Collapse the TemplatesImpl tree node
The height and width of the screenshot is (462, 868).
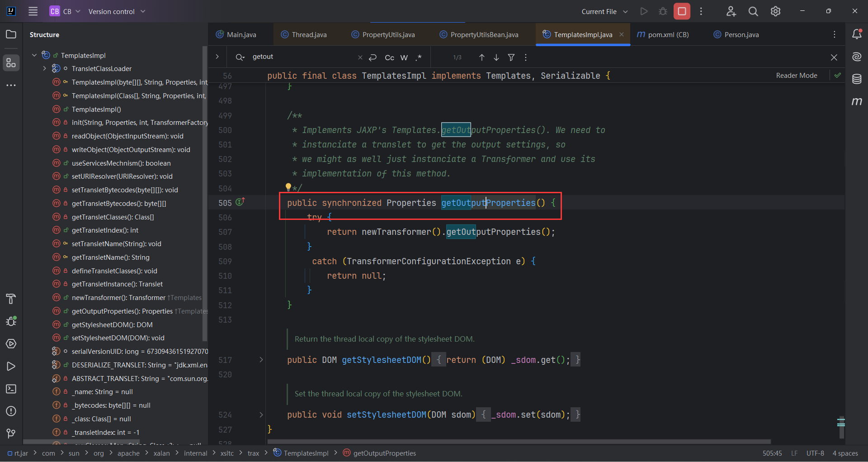(x=34, y=55)
